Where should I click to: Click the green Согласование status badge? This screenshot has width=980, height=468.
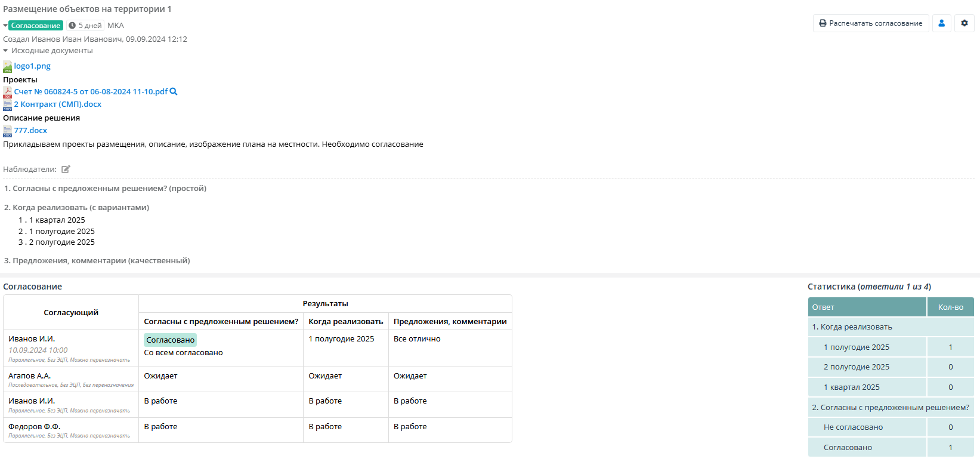(x=36, y=26)
